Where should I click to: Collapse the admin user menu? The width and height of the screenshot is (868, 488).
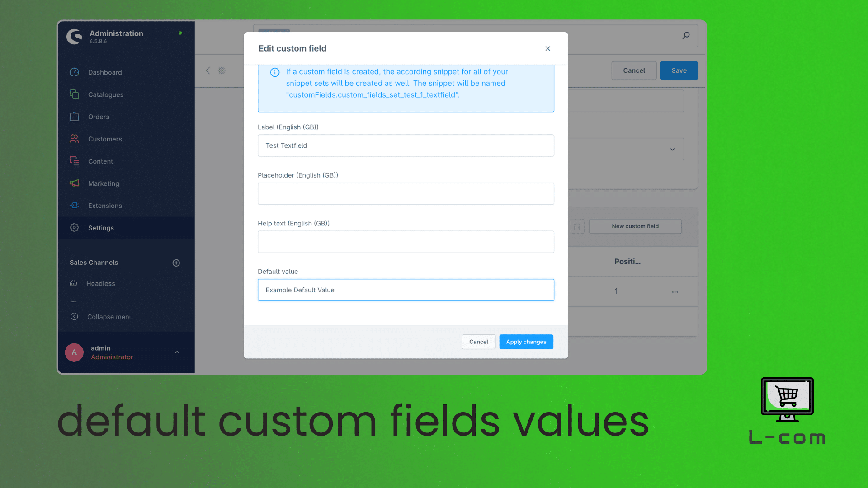click(177, 352)
